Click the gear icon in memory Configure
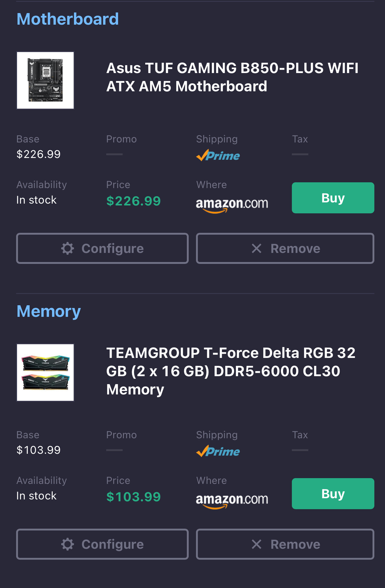 tap(68, 544)
